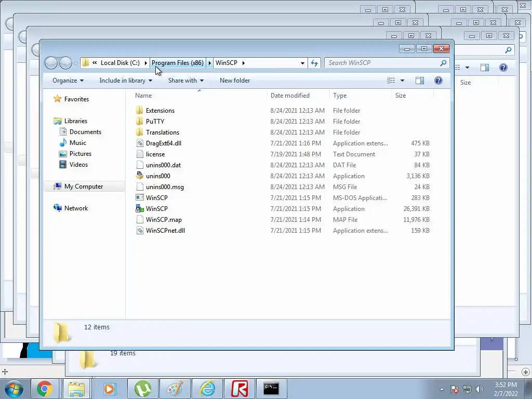Screen dimensions: 532x399
Task: Go to Program Files (x86) breadcrumb
Action: [x=178, y=63]
